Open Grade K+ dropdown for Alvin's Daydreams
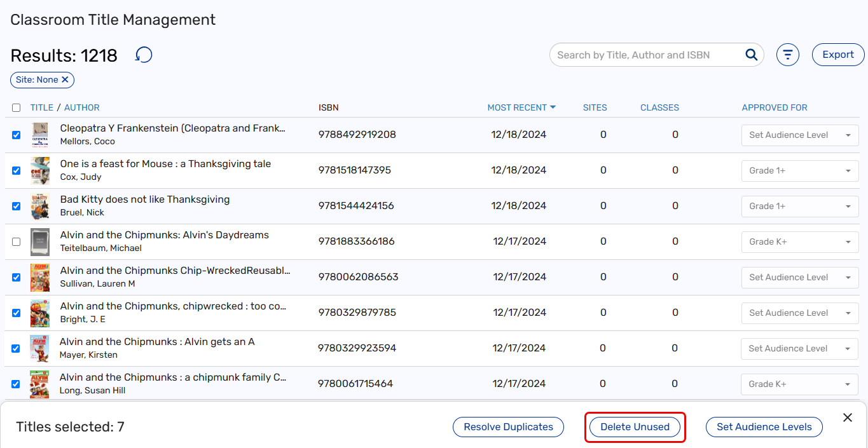Viewport: 868px width, 448px height. [800, 241]
